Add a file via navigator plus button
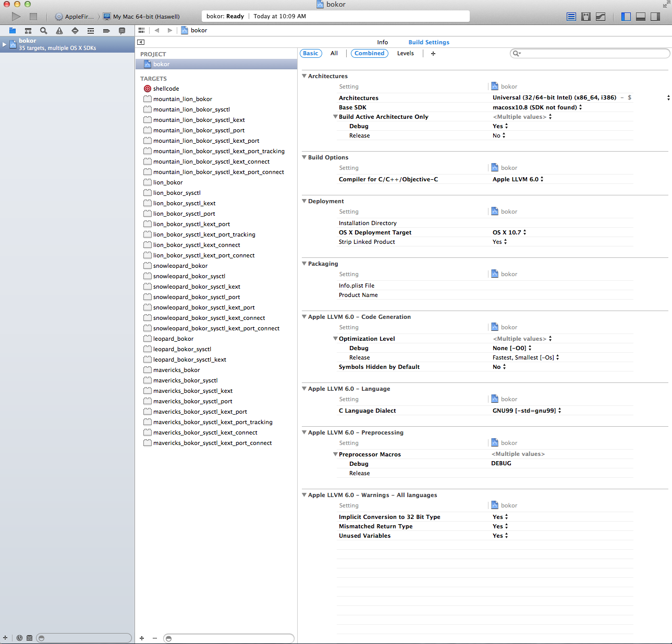The width and height of the screenshot is (672, 644). [x=5, y=638]
